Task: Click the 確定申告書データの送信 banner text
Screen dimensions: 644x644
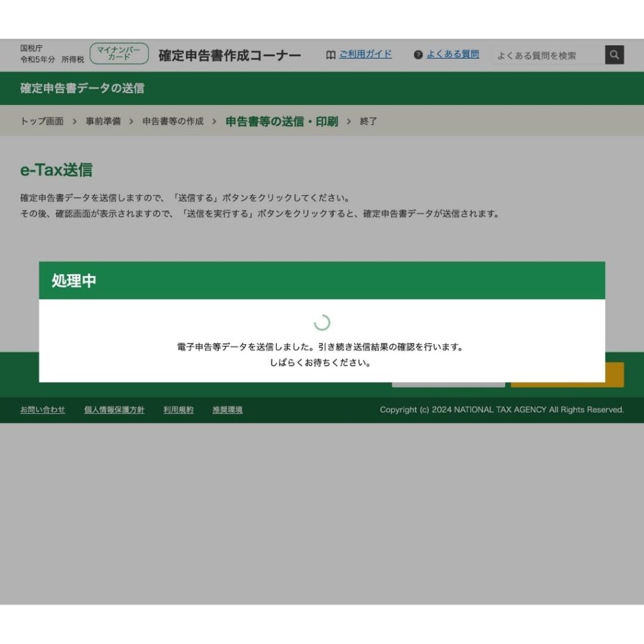Action: pos(82,88)
